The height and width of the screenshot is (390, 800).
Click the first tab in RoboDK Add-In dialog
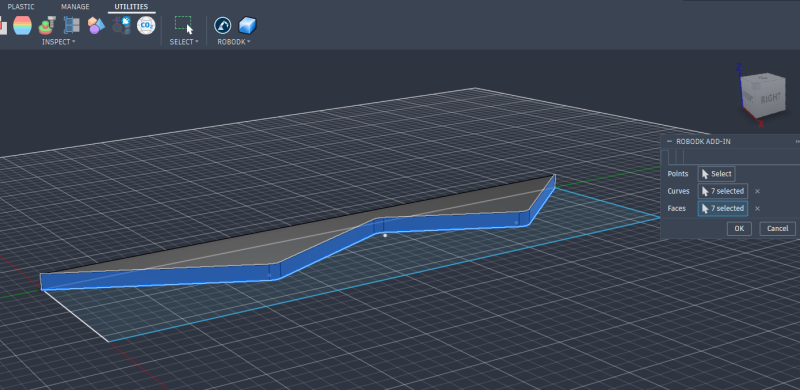(x=665, y=157)
